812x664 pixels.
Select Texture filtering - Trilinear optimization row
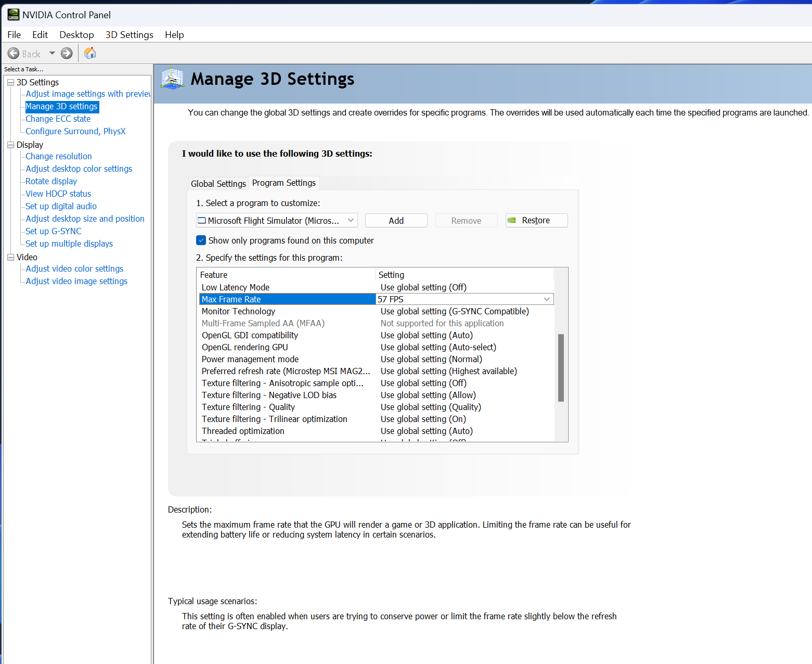click(x=377, y=419)
